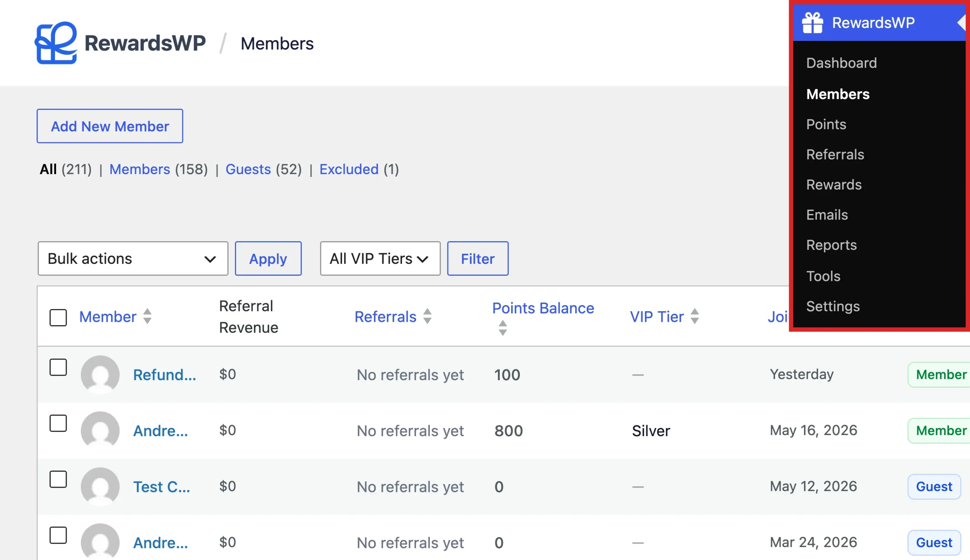970x560 pixels.
Task: Check the box for the Test C... member
Action: coord(58,479)
